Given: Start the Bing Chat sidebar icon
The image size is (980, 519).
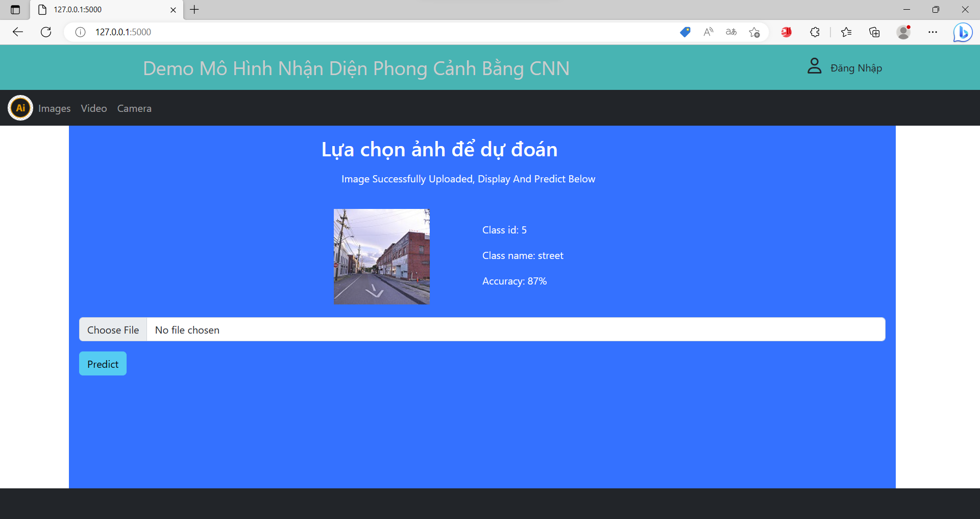Looking at the screenshot, I should pyautogui.click(x=963, y=32).
